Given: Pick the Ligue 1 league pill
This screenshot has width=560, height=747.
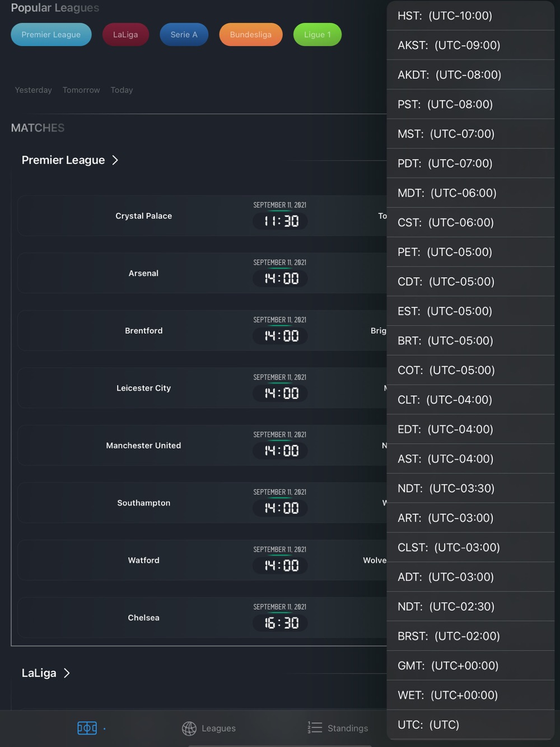Looking at the screenshot, I should tap(317, 35).
